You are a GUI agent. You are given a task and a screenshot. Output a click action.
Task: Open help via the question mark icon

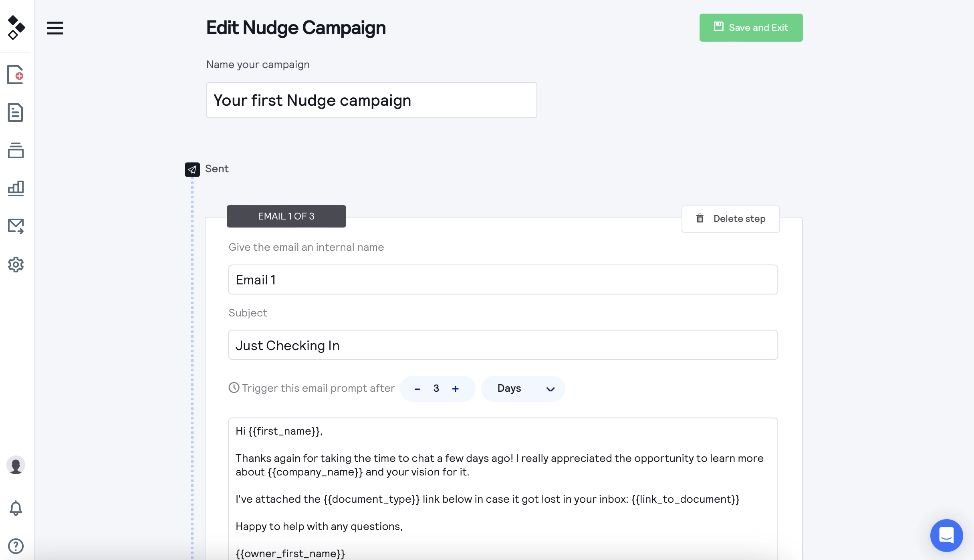click(x=16, y=546)
